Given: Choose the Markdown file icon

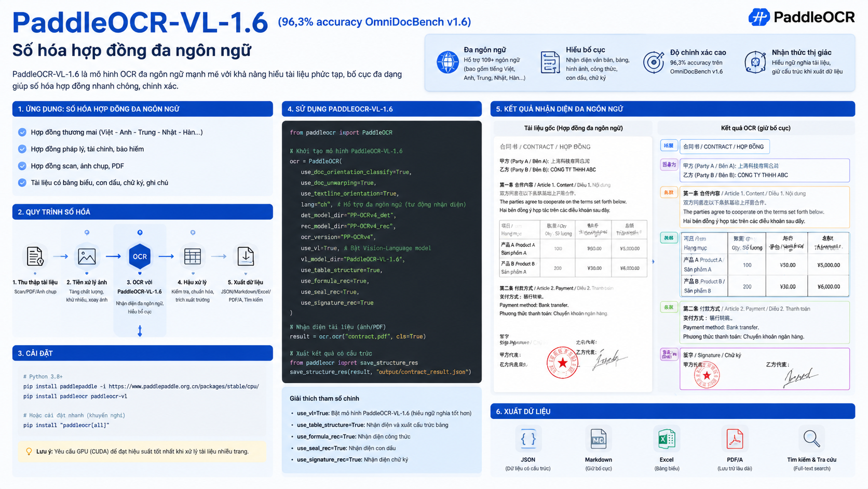Looking at the screenshot, I should point(598,439).
